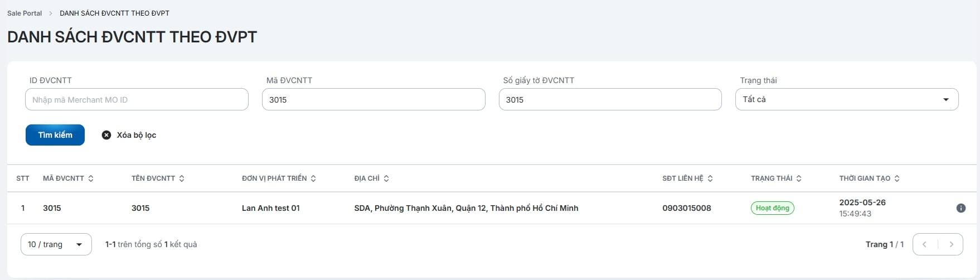
Task: Go to the previous results page
Action: (x=925, y=244)
